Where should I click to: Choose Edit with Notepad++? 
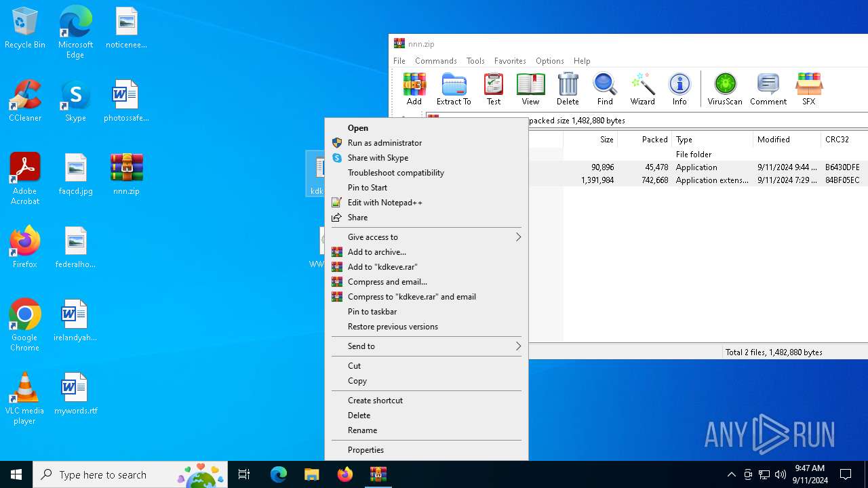pos(427,203)
